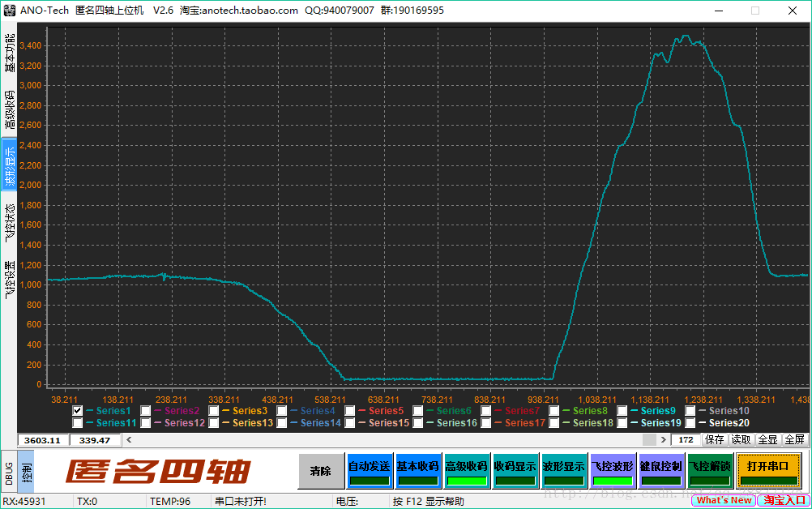
Task: Open the What's New link
Action: coord(724,500)
